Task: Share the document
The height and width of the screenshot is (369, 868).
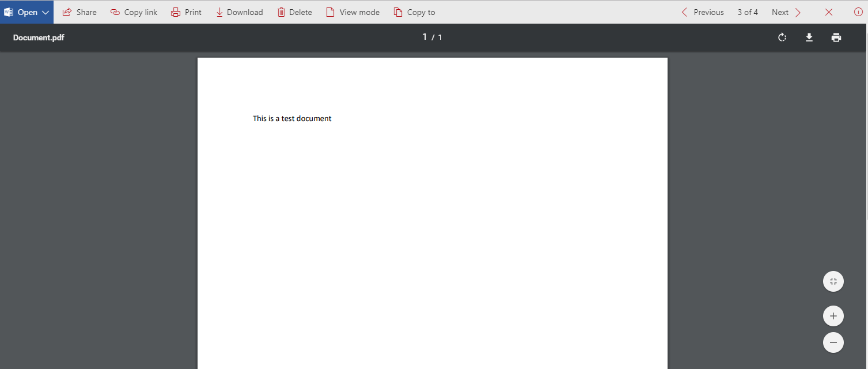Action: [79, 12]
